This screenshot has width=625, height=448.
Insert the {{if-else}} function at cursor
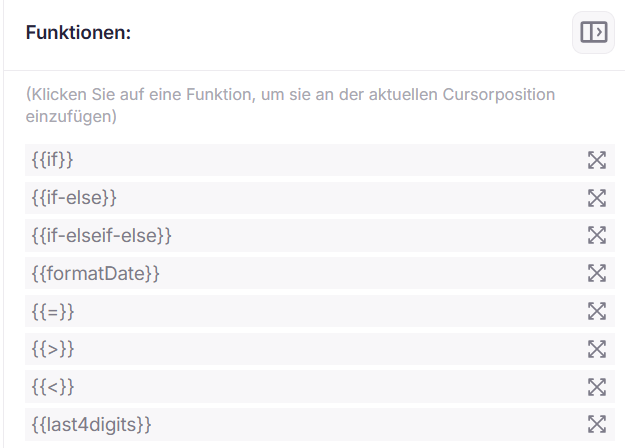74,198
